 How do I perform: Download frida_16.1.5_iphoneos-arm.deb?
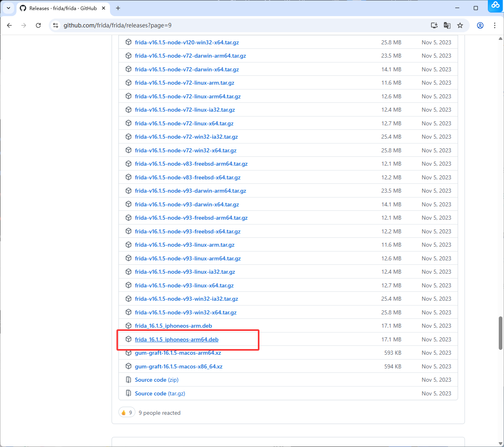[174, 326]
